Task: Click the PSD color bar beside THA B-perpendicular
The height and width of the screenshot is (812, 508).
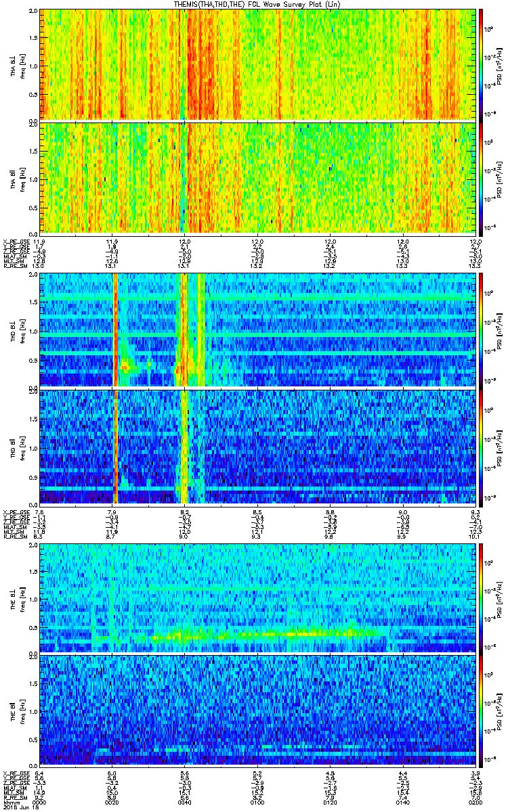Action: (x=482, y=64)
